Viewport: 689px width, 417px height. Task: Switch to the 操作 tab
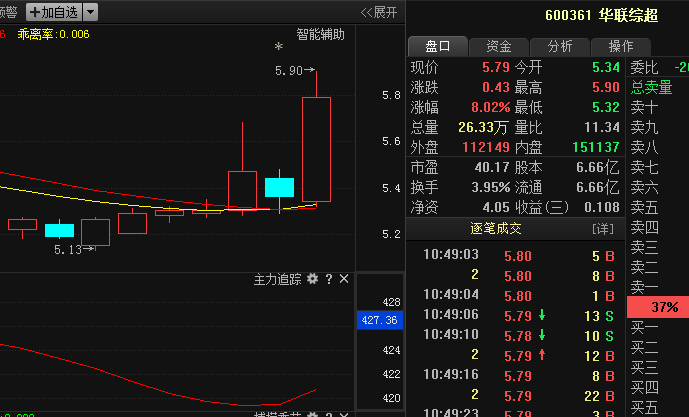click(x=621, y=46)
